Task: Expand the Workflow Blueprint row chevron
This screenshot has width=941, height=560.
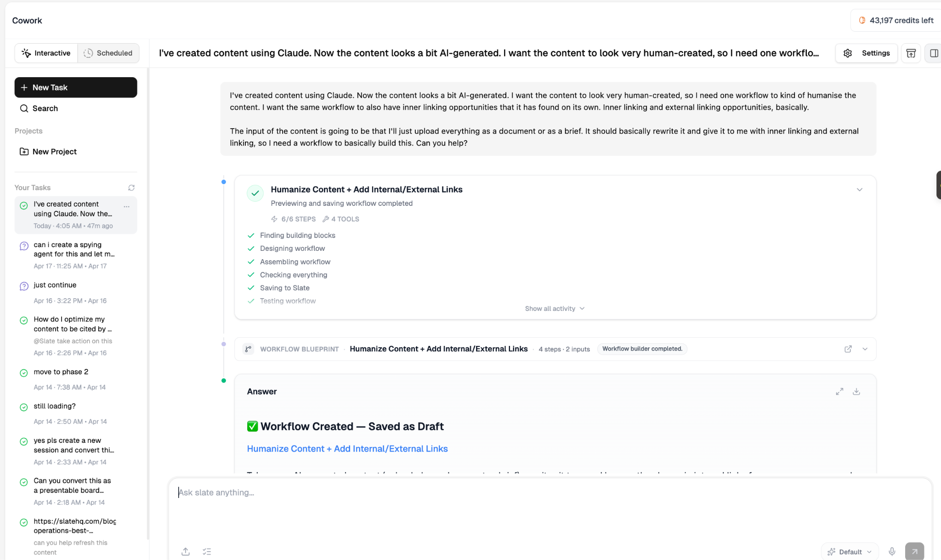Action: (865, 349)
